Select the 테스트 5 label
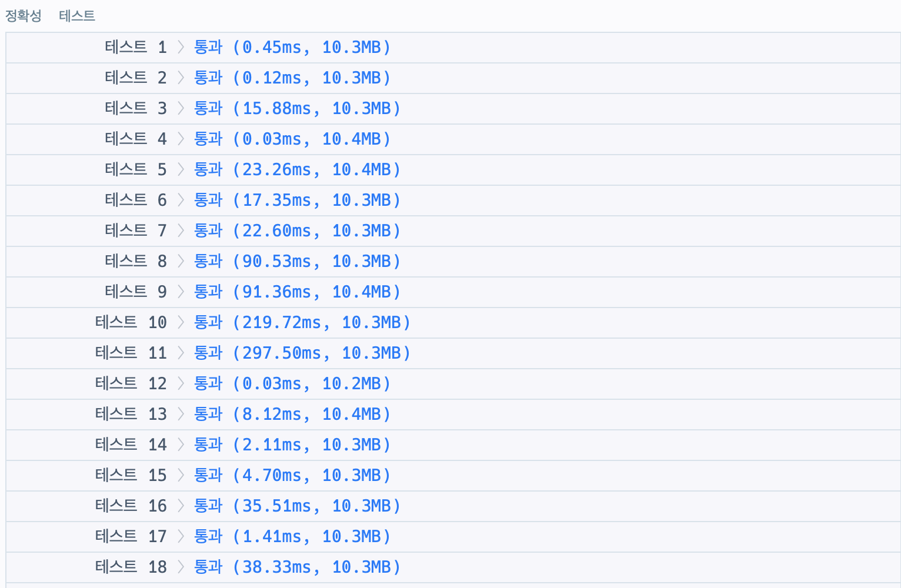Image resolution: width=901 pixels, height=588 pixels. click(136, 169)
